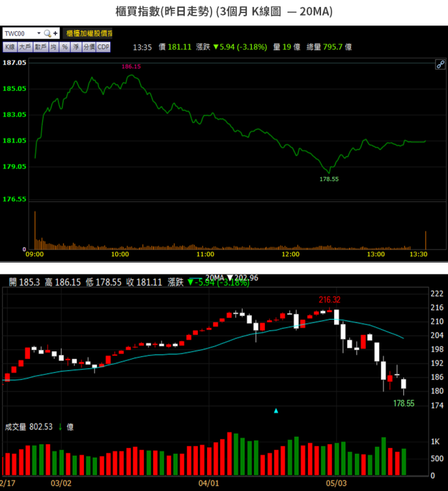This screenshot has width=448, height=491.
Task: Click the 高 186.15 value in K-chart header
Action: (63, 283)
